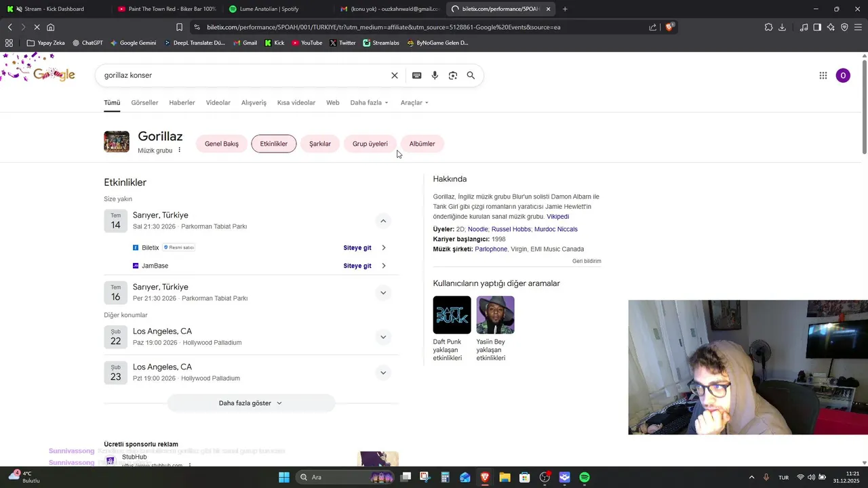
Task: Open Google Lens image search
Action: (x=453, y=75)
